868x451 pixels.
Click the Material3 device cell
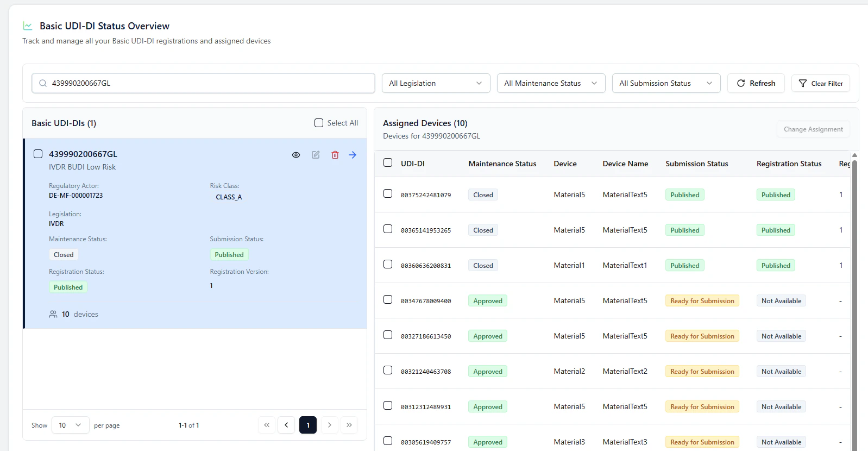click(x=569, y=442)
